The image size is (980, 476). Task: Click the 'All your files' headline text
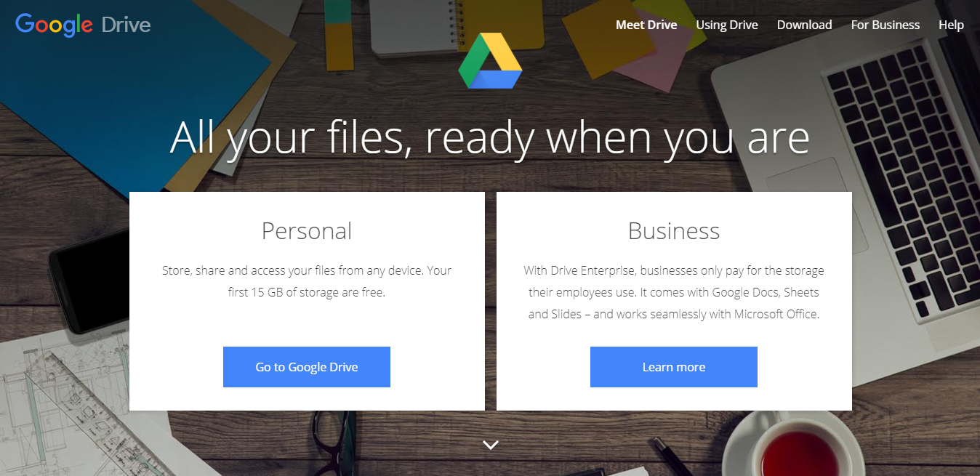(x=490, y=137)
